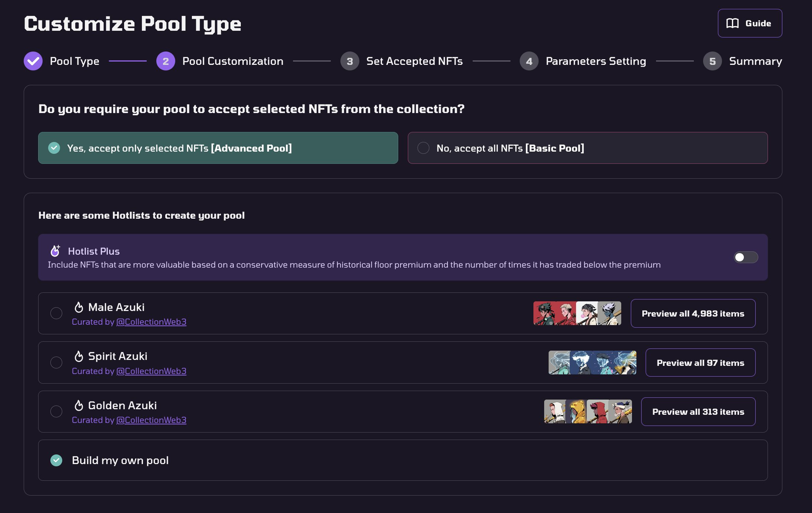Open @CollectionWeb3 link under Spirit Azuki
Image resolution: width=812 pixels, height=513 pixels.
click(151, 371)
